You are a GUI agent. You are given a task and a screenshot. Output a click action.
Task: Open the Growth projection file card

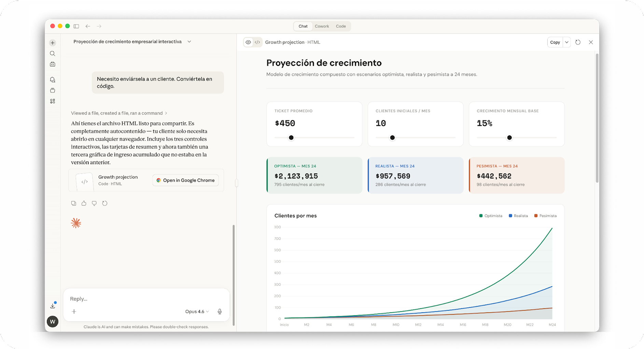tap(146, 180)
